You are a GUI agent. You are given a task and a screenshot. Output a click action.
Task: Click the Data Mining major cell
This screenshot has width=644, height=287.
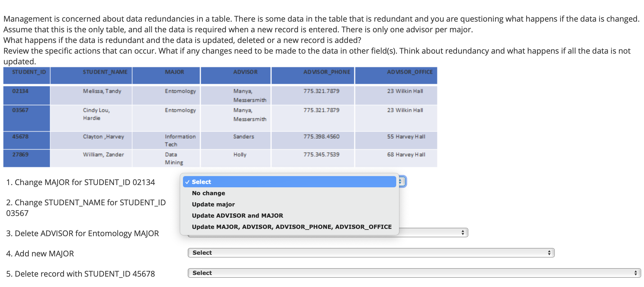[166, 158]
